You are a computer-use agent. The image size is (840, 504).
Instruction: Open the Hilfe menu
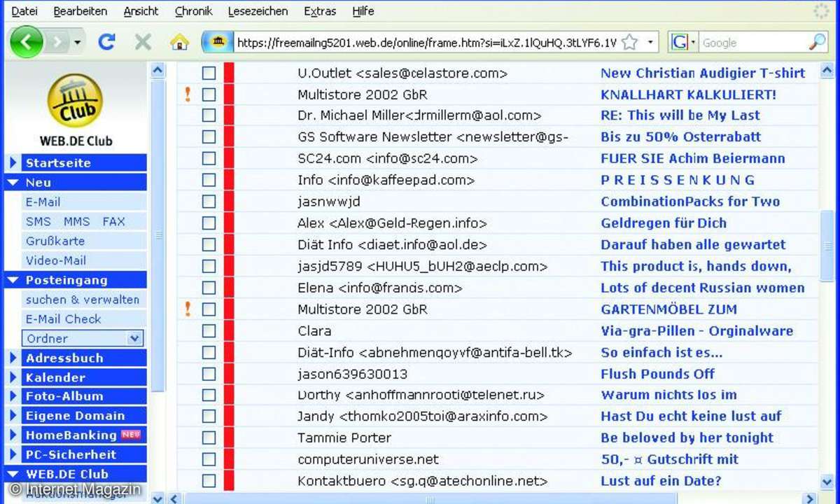click(x=363, y=11)
